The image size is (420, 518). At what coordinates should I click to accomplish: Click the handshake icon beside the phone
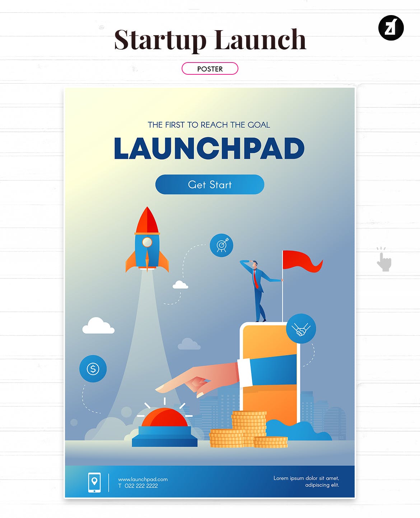click(302, 328)
